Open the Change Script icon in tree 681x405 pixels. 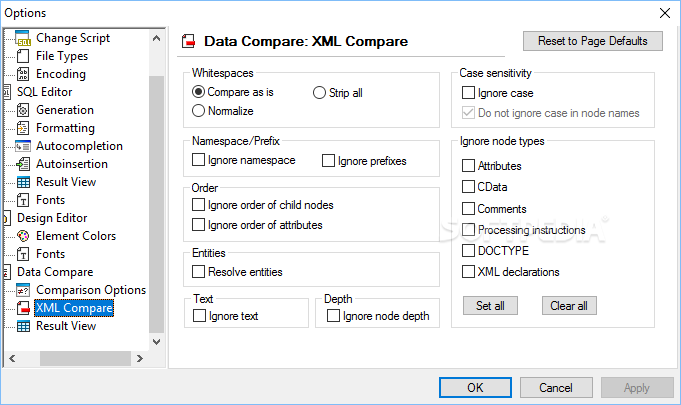click(x=23, y=38)
